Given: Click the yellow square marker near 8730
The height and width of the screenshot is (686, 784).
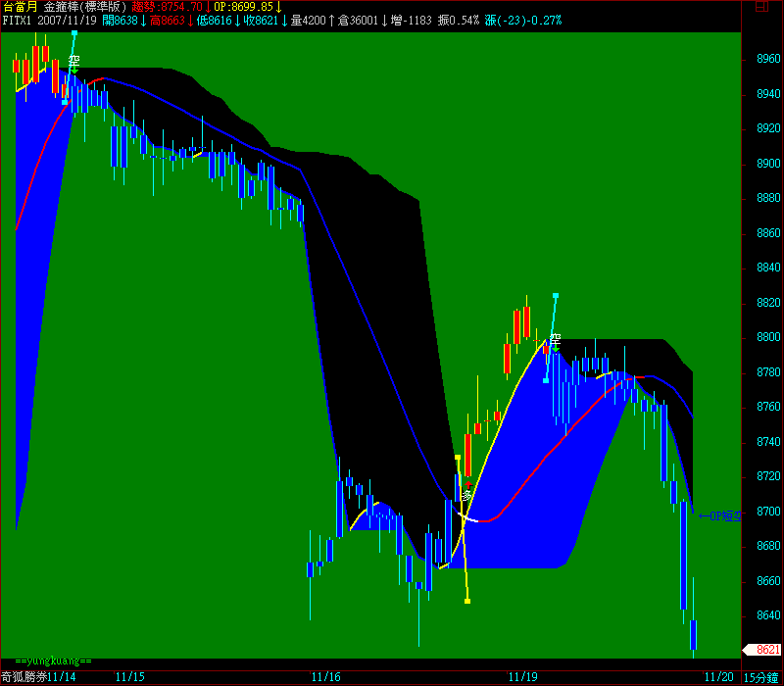Looking at the screenshot, I should (x=458, y=458).
